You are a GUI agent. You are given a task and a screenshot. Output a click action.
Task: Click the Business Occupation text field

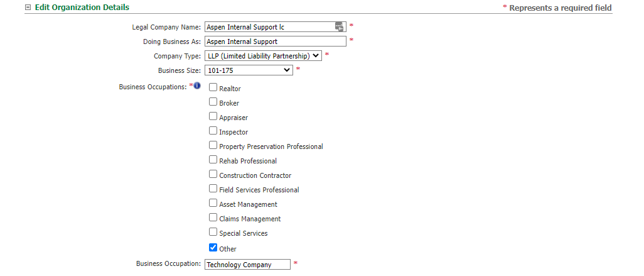(x=247, y=265)
